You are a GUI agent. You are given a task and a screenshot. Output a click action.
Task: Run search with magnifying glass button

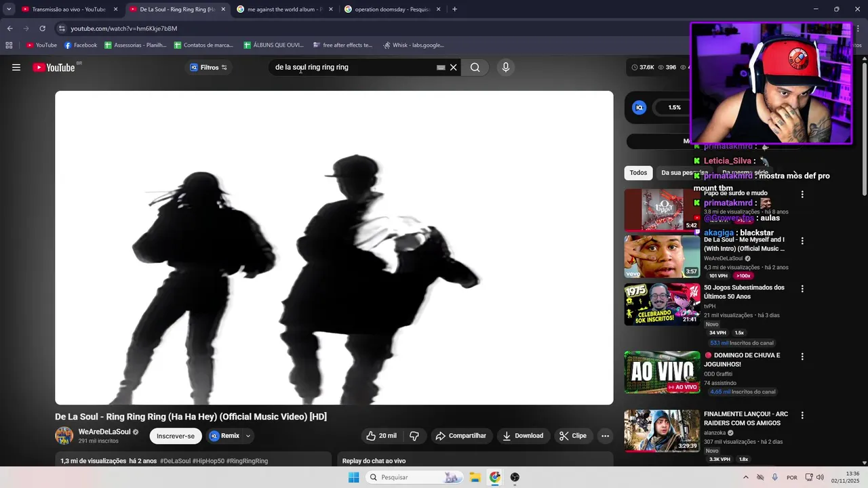tap(475, 67)
